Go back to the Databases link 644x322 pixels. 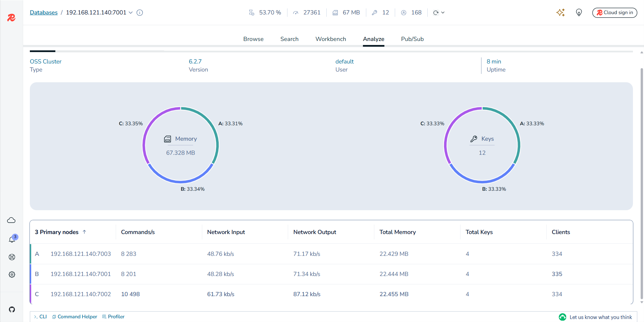(44, 12)
